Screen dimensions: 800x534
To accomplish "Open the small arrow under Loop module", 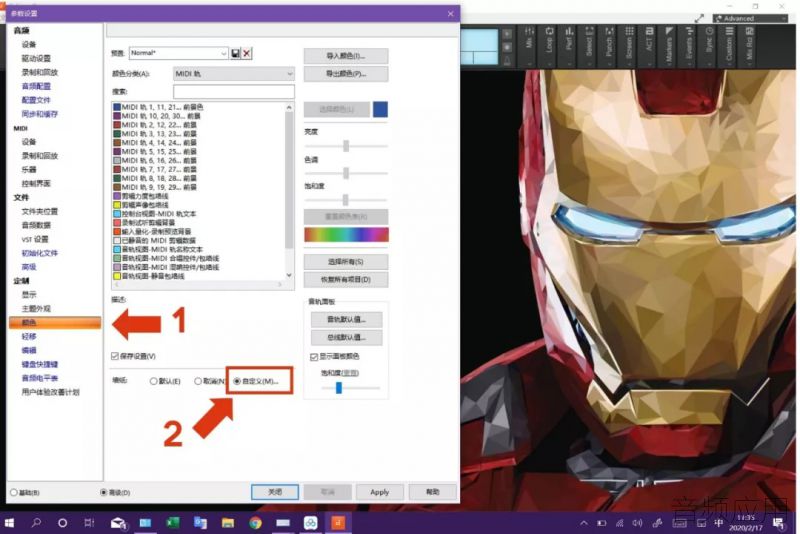I will pos(549,64).
